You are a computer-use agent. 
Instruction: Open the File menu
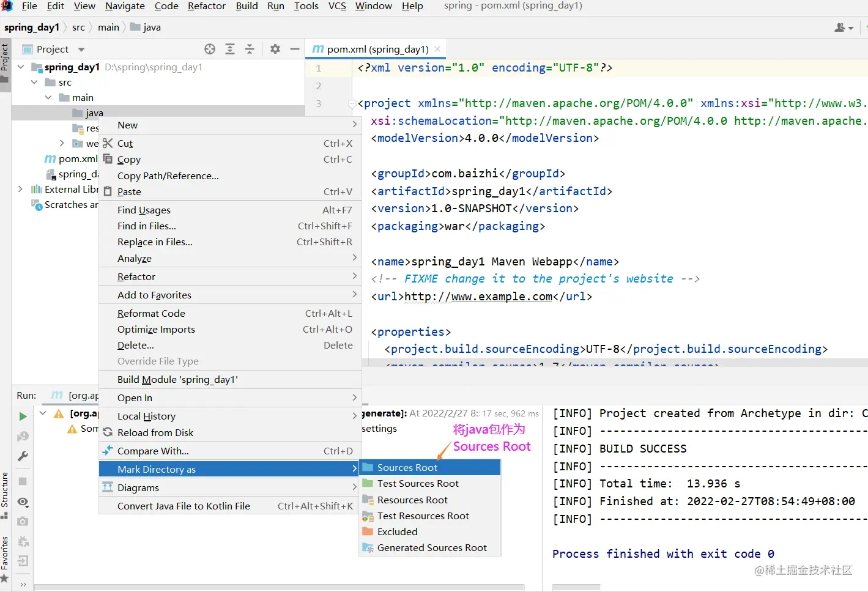point(29,6)
